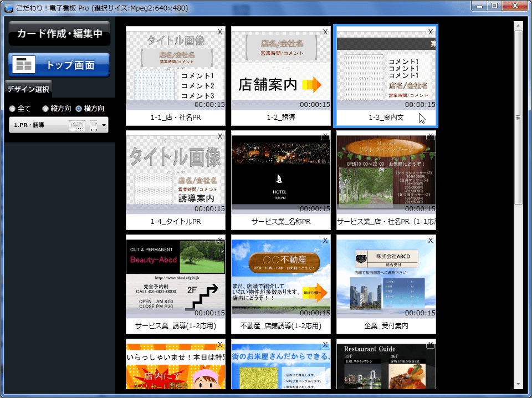The height and width of the screenshot is (398, 532).
Task: Select the 1-4_タイトルPR design thumbnail
Action: tap(176, 174)
